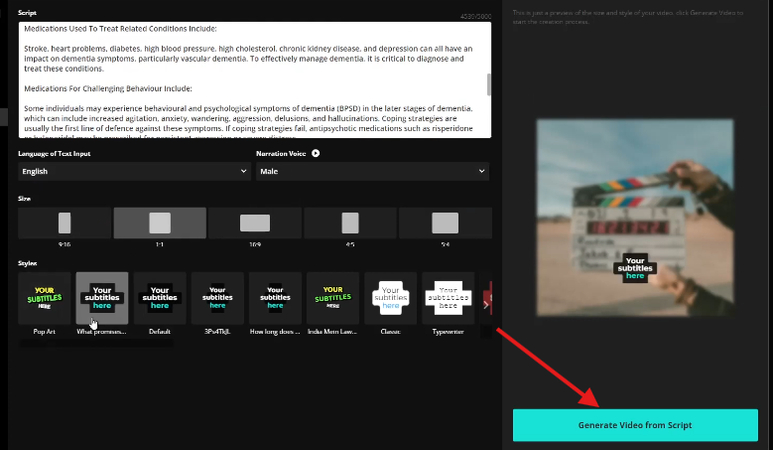Screen dimensions: 773x450
Task: Click the script text area scrollbar
Action: (x=489, y=85)
